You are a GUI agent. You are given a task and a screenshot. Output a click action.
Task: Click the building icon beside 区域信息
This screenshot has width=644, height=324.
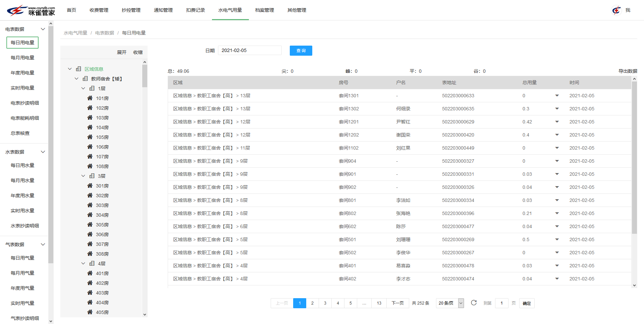78,69
